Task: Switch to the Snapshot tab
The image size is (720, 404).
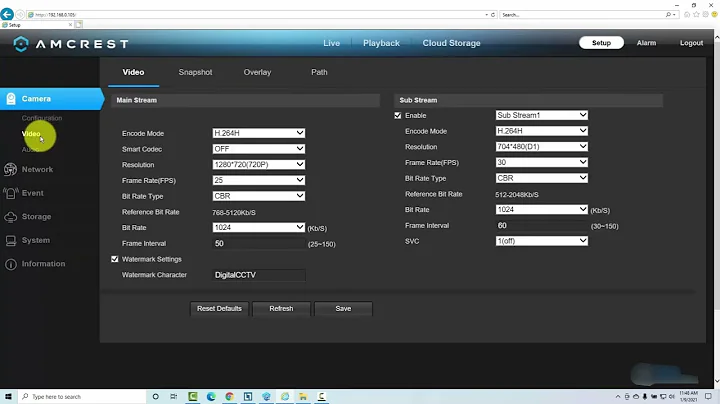Action: tap(195, 73)
